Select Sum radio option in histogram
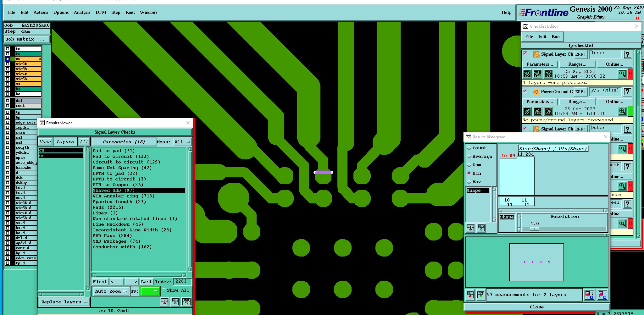The height and width of the screenshot is (315, 644). (469, 165)
